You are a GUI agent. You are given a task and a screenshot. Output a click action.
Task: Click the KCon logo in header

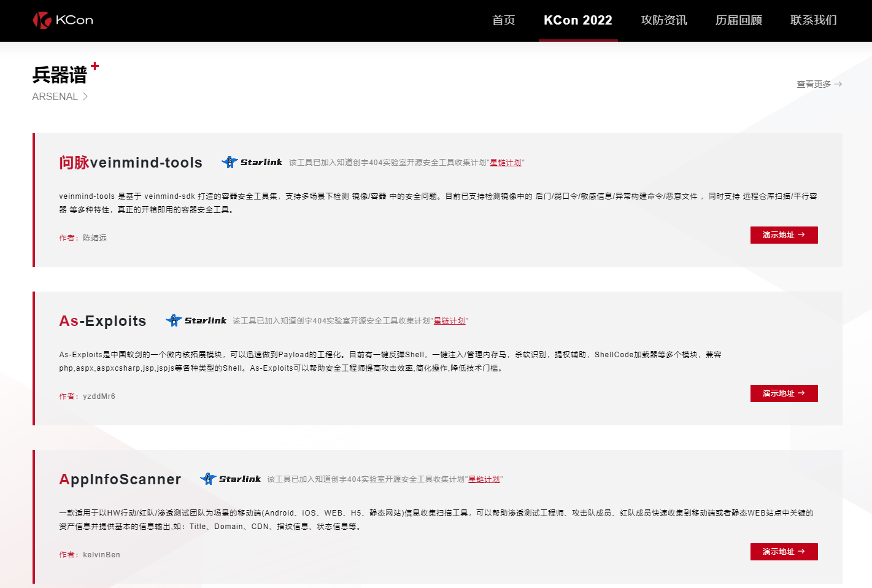tap(63, 20)
